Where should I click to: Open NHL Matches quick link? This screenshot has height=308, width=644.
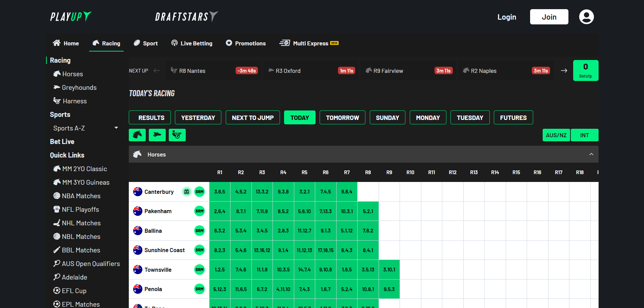point(77,223)
